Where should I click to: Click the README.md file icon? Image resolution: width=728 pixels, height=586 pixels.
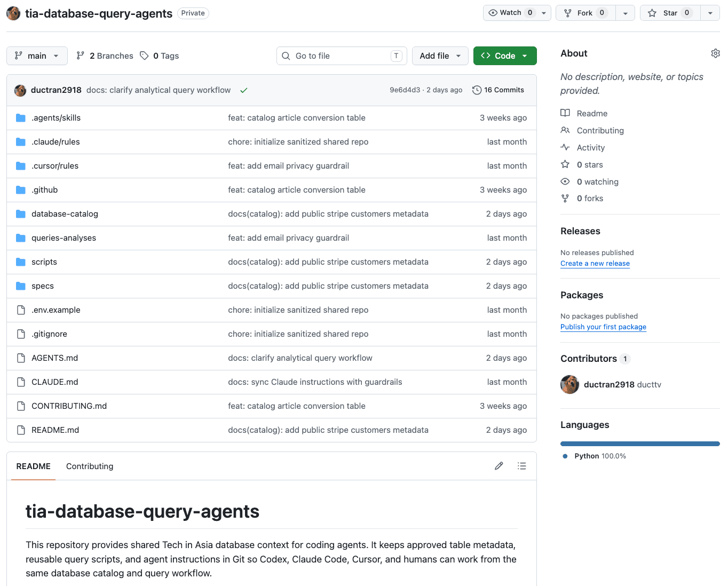(x=21, y=430)
